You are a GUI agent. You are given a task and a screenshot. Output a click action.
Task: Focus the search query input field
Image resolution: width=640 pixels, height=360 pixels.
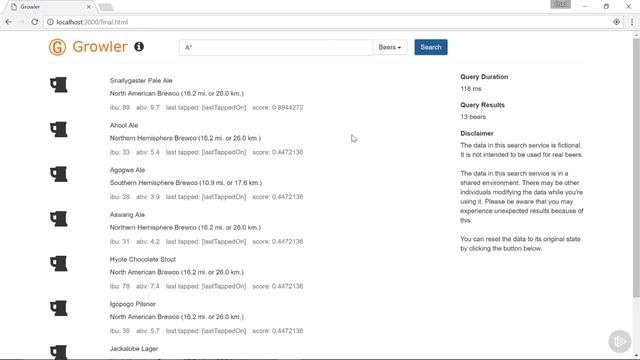click(x=276, y=47)
